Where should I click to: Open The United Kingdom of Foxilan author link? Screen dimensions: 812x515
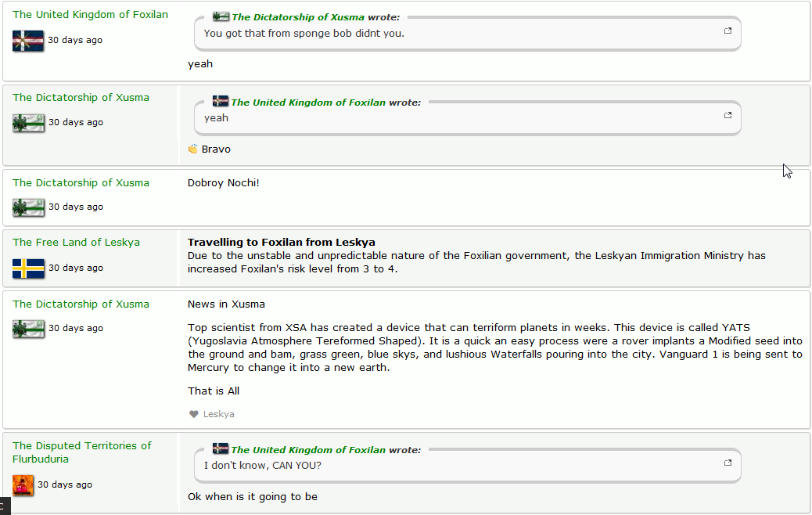(x=90, y=14)
